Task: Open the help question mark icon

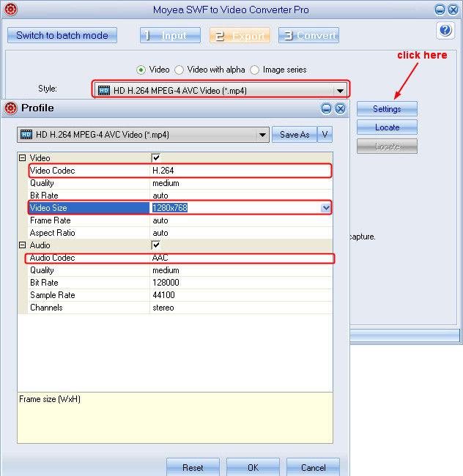Action: point(445,30)
